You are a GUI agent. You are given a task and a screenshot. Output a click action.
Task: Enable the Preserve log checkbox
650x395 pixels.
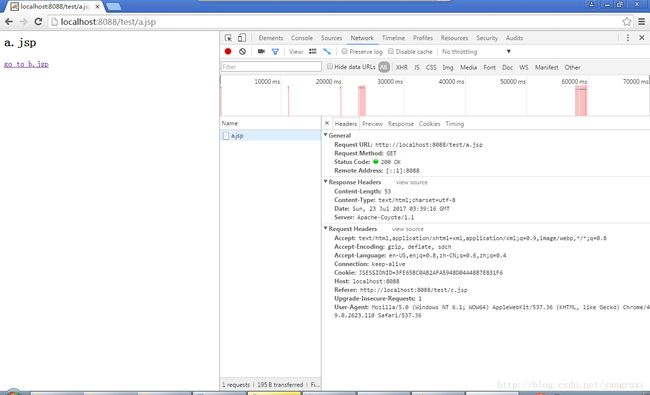(344, 51)
